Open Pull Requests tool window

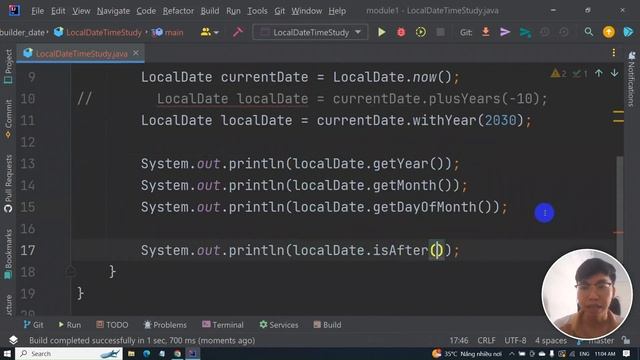[8, 183]
